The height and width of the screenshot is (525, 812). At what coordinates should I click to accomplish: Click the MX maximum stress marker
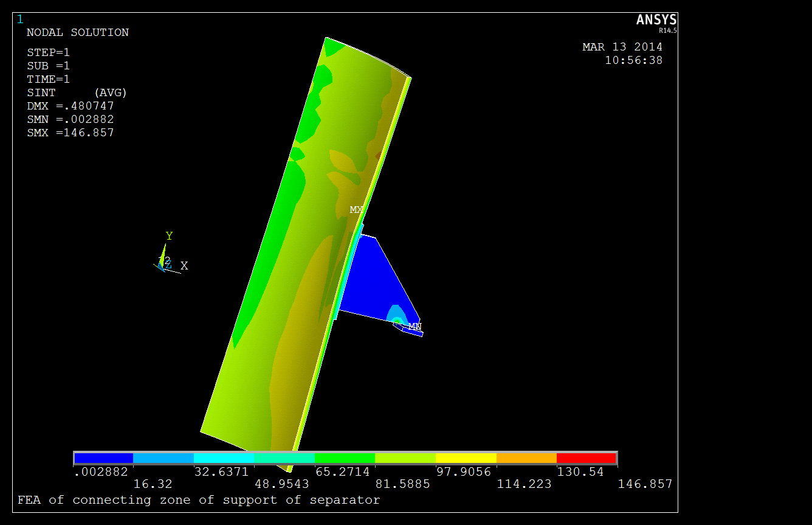pos(356,210)
